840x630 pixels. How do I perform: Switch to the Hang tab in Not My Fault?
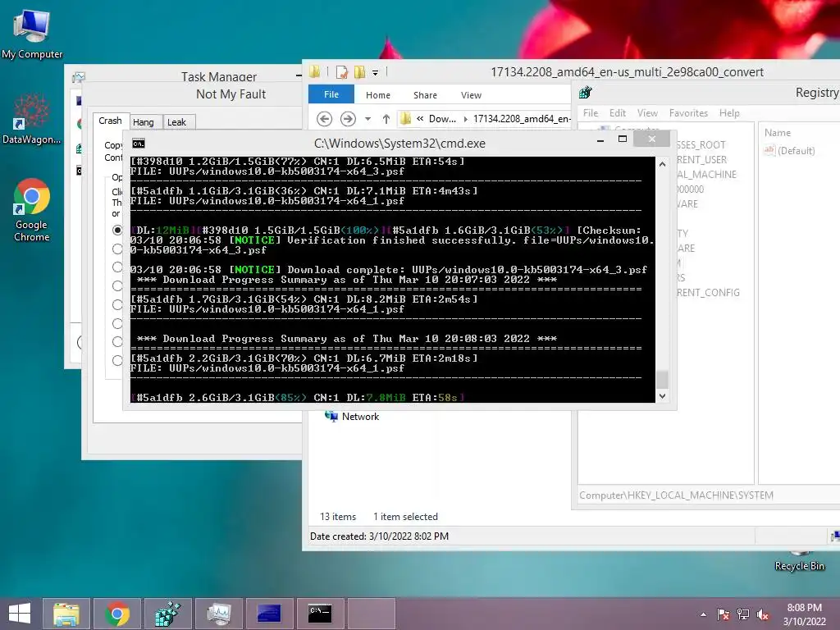click(144, 122)
